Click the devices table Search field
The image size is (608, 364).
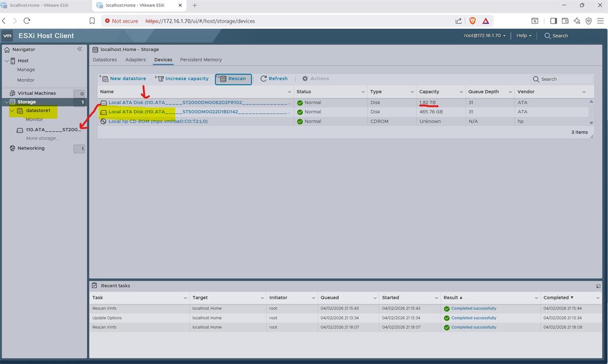562,79
